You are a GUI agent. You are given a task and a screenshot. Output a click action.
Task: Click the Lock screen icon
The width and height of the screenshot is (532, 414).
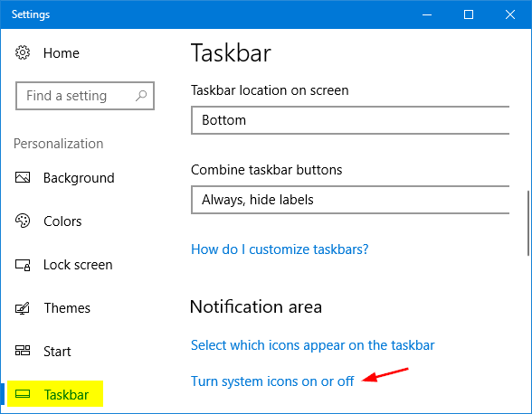pyautogui.click(x=23, y=265)
